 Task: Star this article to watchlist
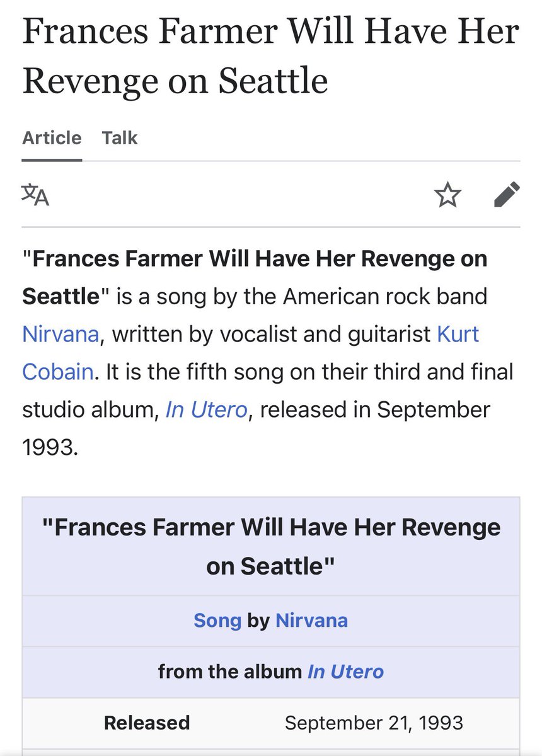click(448, 195)
